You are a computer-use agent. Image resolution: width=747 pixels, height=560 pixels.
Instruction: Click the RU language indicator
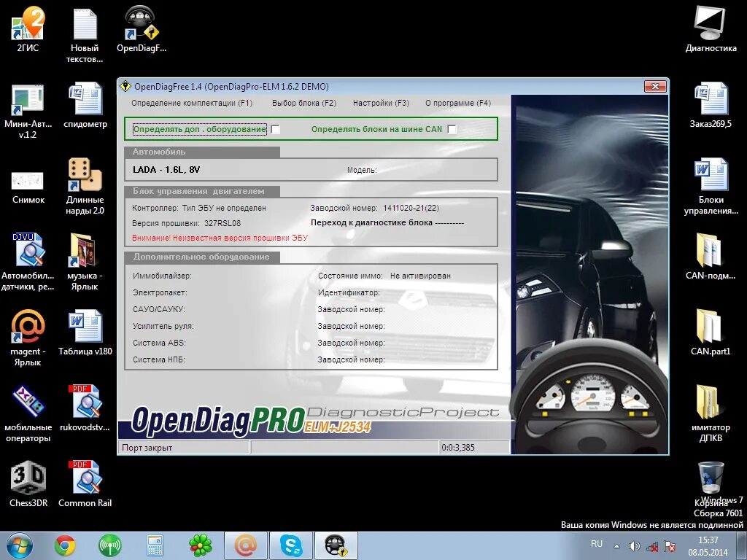click(x=597, y=544)
